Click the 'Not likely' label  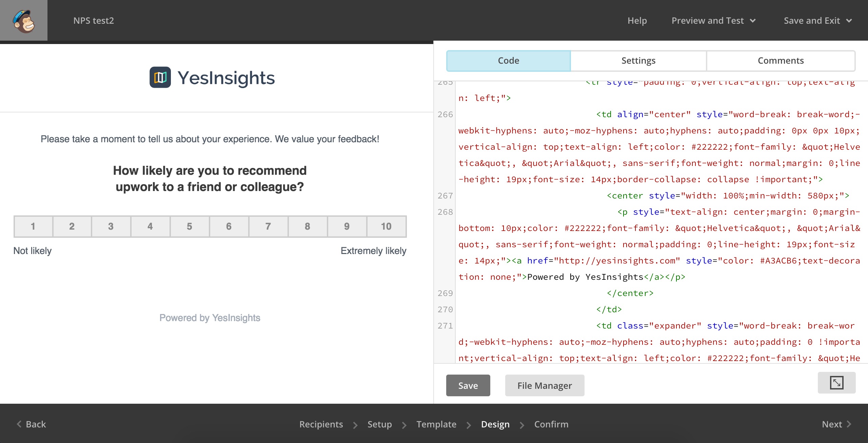pyautogui.click(x=33, y=251)
